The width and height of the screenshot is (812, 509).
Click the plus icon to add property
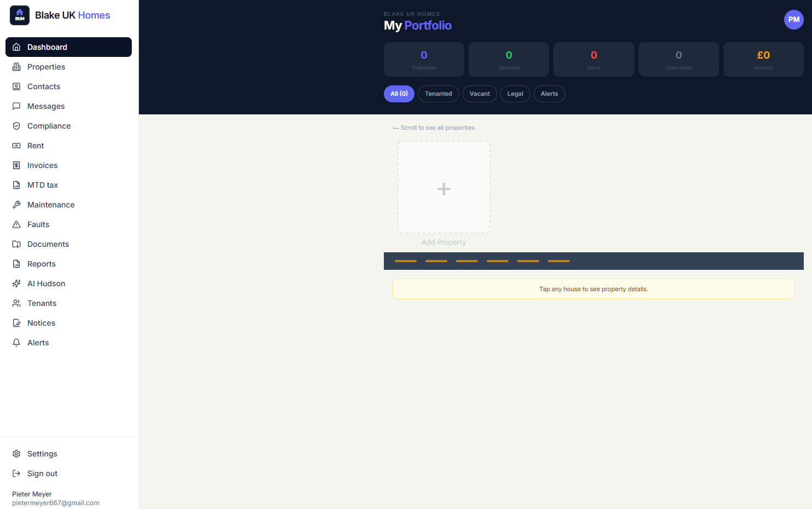coord(444,189)
